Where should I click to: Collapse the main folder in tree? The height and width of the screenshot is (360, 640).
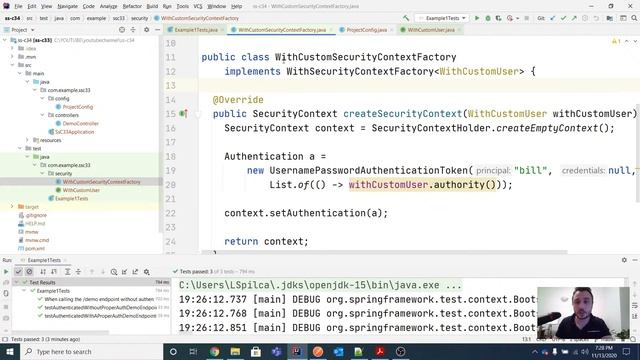tap(20, 73)
